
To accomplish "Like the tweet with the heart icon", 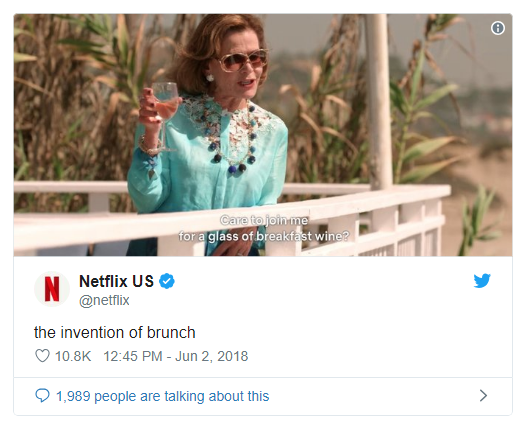I will (x=42, y=356).
